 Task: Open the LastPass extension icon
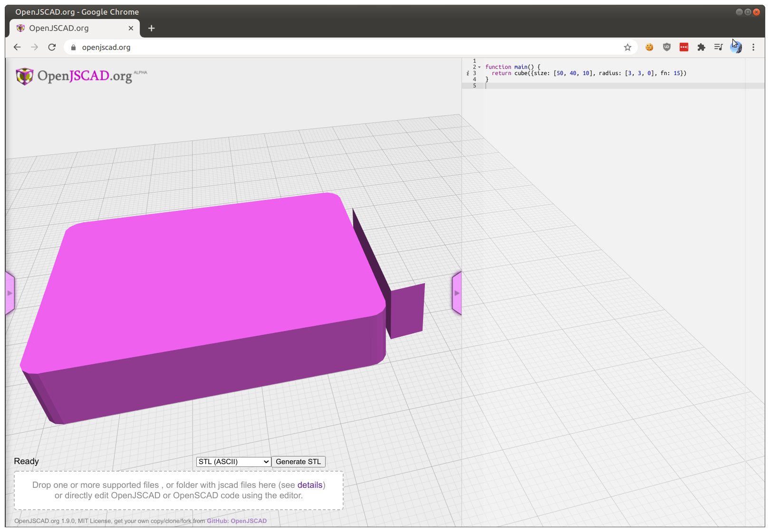[x=684, y=47]
